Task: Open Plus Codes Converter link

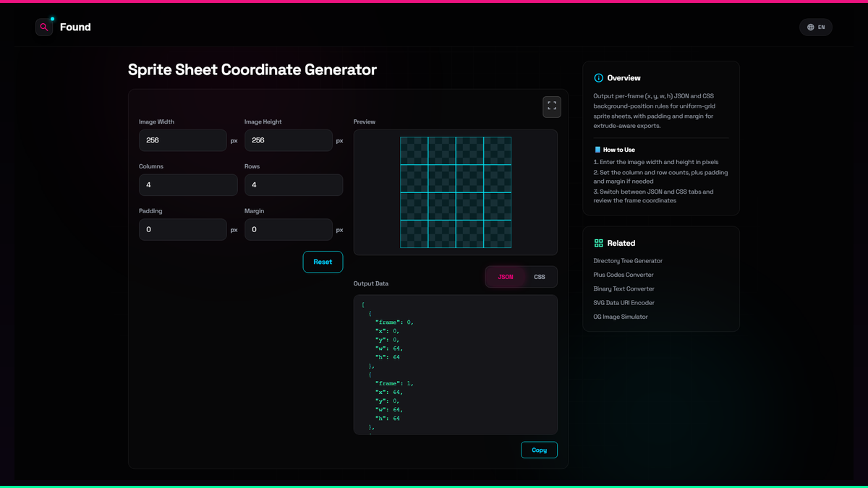Action: (x=624, y=275)
